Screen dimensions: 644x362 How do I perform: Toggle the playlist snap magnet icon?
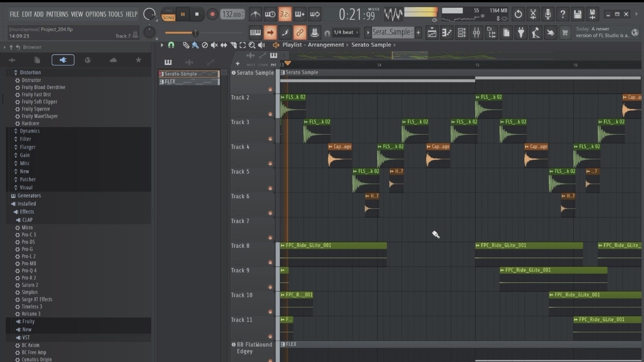(x=171, y=45)
